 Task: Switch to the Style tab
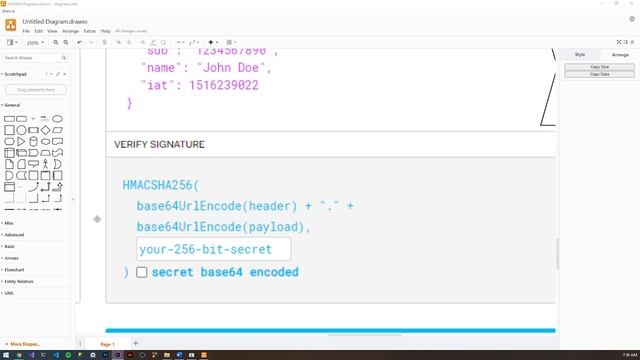point(580,54)
